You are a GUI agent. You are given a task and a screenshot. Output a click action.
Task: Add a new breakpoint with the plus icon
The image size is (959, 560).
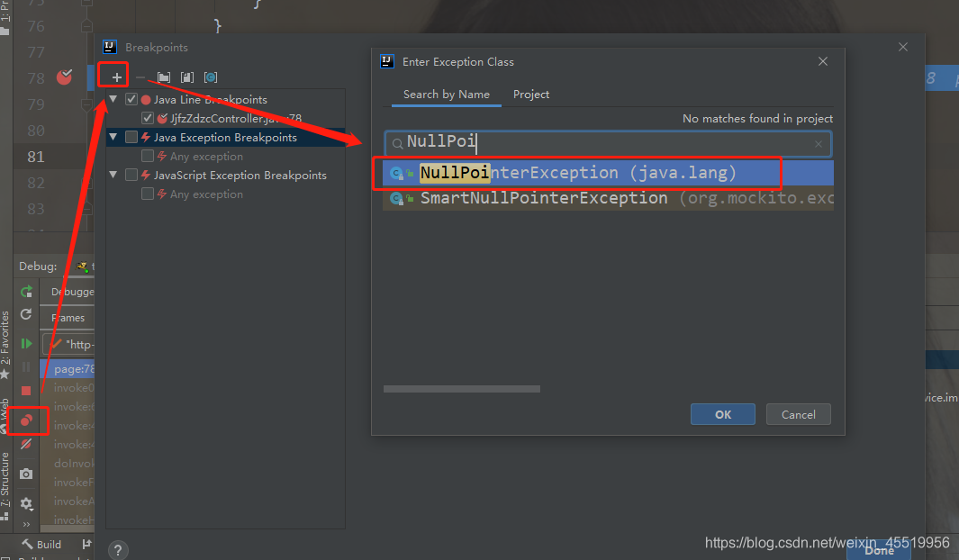coord(116,77)
